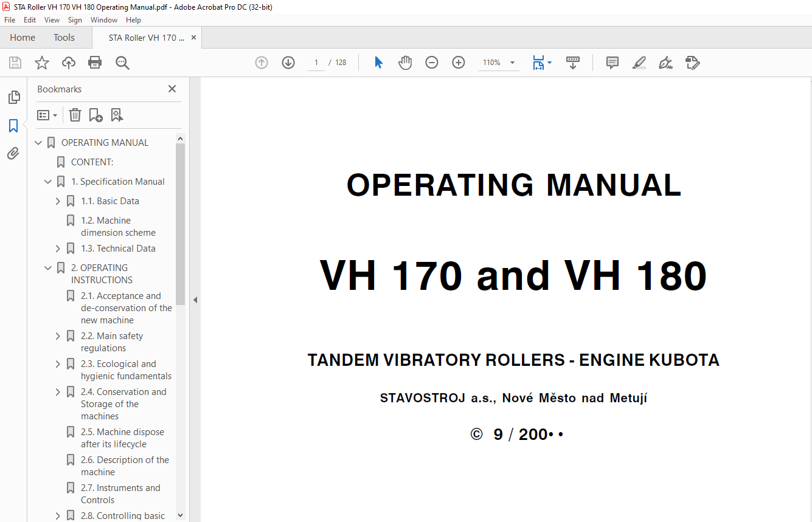This screenshot has height=522, width=812.
Task: Expand the 2.8. Controlling basic bookmark
Action: coord(58,516)
